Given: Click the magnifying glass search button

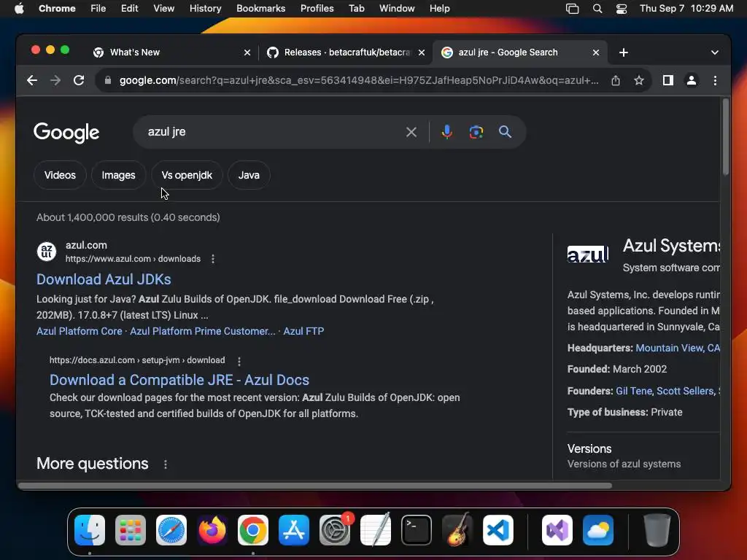Looking at the screenshot, I should click(x=505, y=132).
